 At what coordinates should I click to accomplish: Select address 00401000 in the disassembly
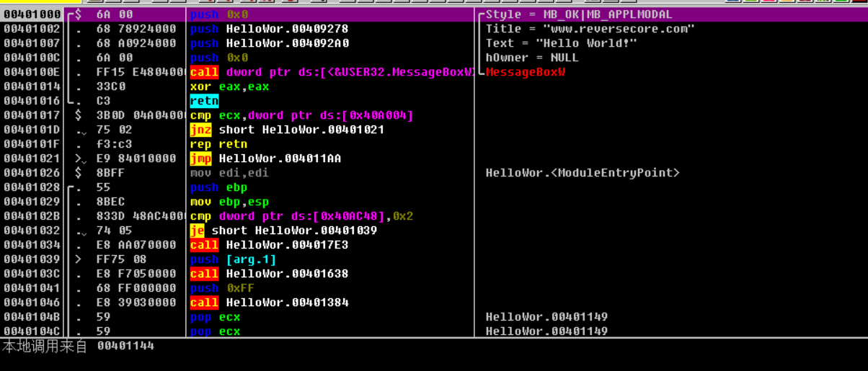pos(32,14)
